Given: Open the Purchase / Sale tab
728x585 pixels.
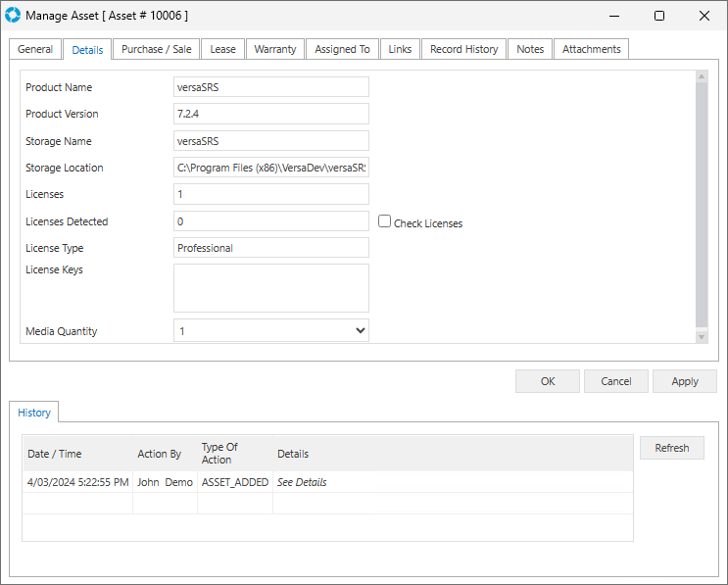Looking at the screenshot, I should 156,49.
